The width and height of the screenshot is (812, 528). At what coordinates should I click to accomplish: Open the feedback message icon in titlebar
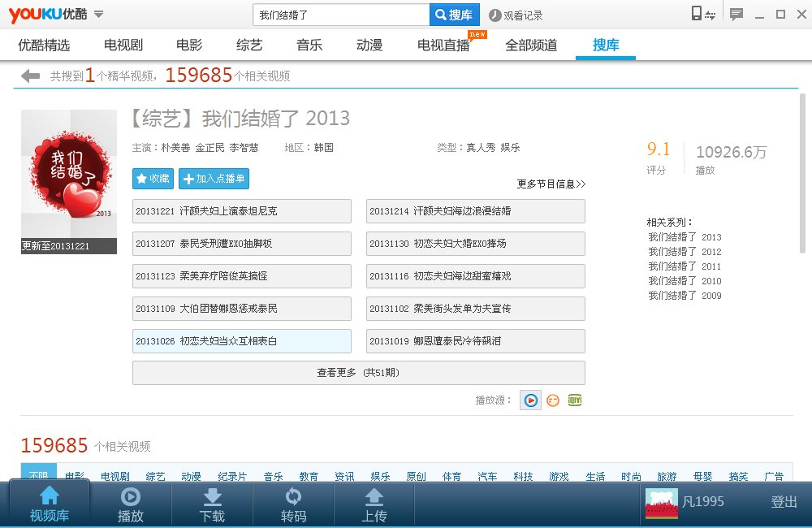[x=737, y=14]
